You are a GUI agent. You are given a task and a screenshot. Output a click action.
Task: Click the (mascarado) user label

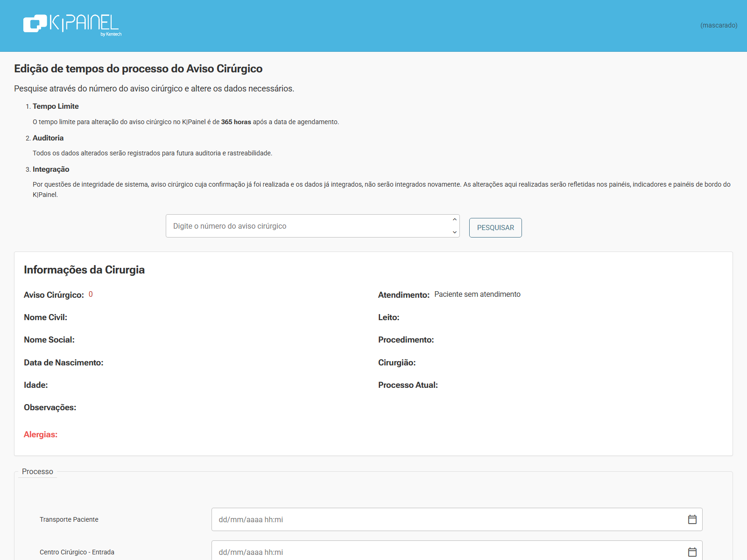[719, 25]
